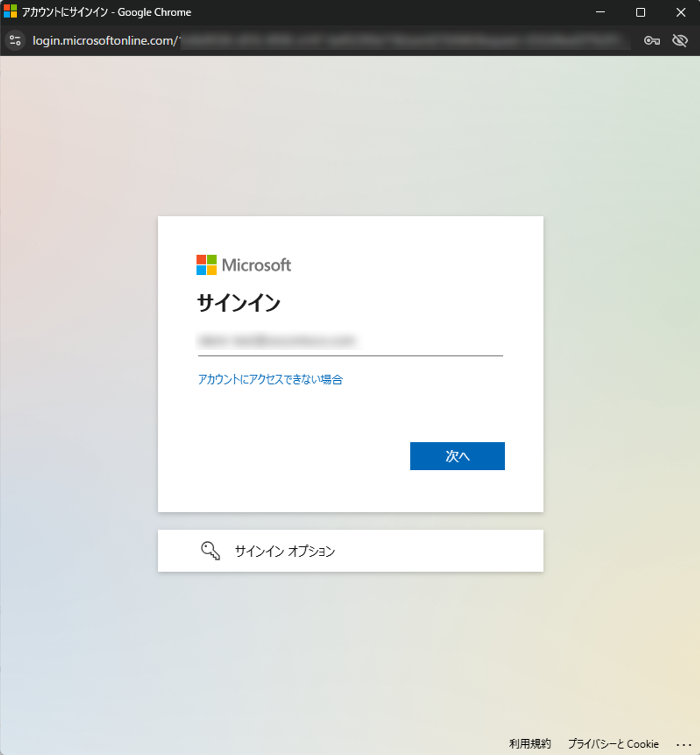Click the Microsoft logo on sign-in card
This screenshot has height=755, width=700.
244,265
